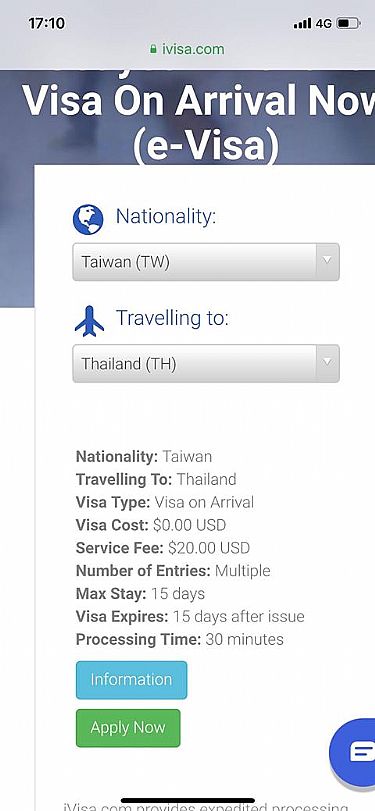Viewport: 375px width, 811px height.
Task: Tap the Visa Type Visa on Arrival line
Action: (x=165, y=502)
